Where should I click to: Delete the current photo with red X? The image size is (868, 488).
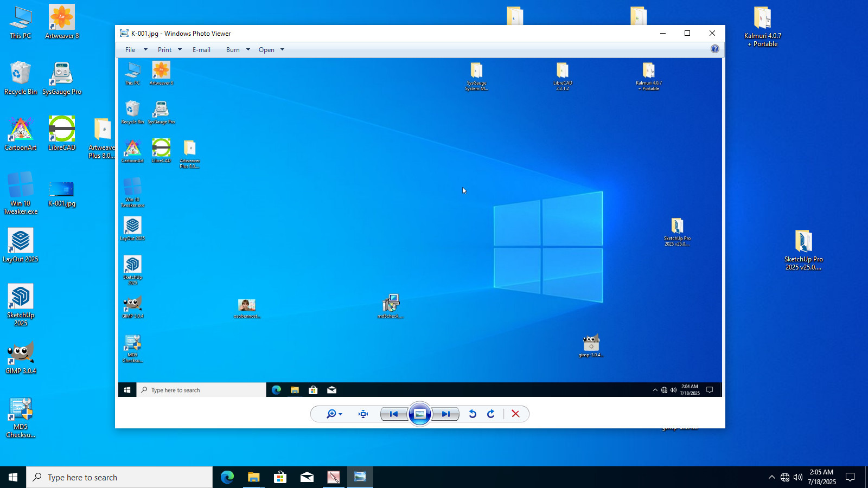click(515, 414)
